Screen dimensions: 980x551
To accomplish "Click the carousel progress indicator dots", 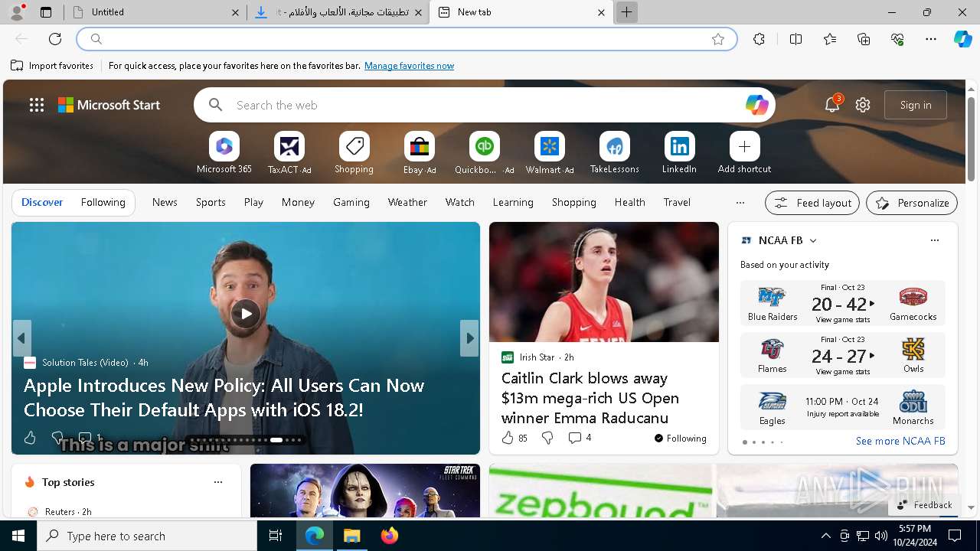I will pos(246,440).
